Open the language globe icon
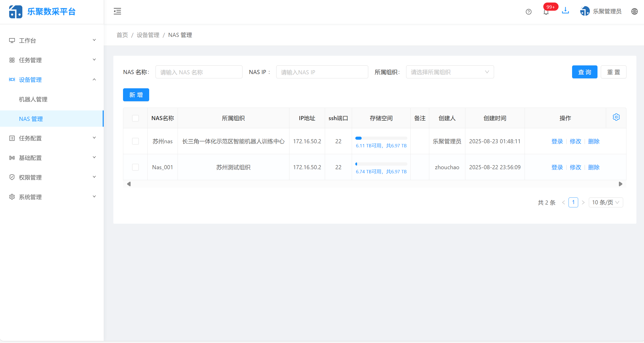The width and height of the screenshot is (644, 343). click(x=634, y=11)
